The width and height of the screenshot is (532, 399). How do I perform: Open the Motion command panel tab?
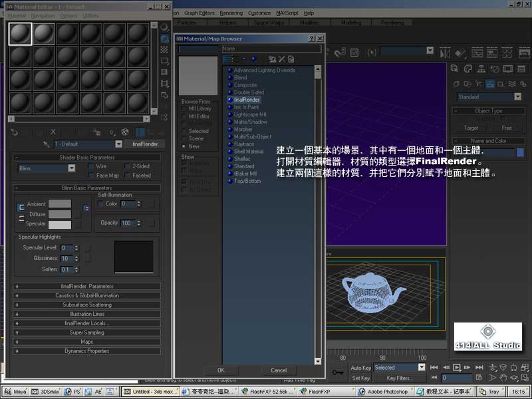point(495,69)
